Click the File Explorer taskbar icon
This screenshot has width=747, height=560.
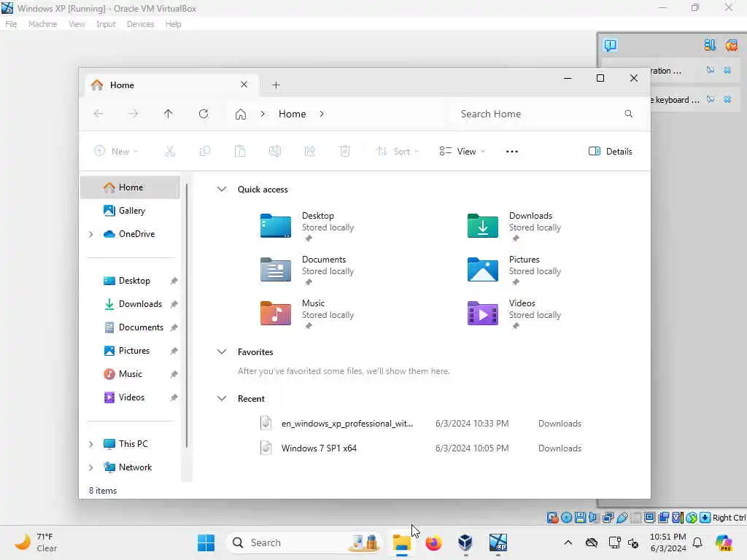[x=402, y=542]
